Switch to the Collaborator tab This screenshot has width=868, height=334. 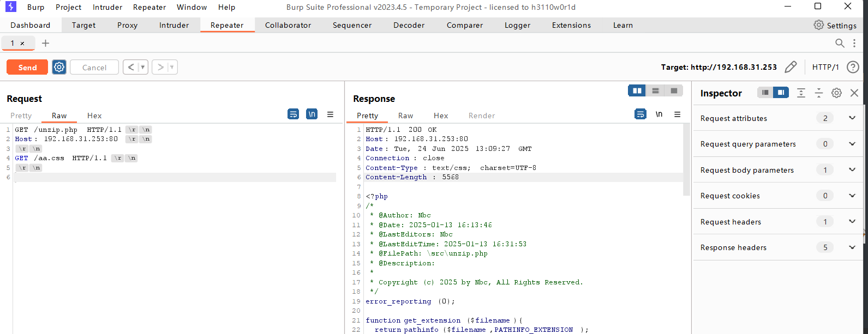click(288, 25)
